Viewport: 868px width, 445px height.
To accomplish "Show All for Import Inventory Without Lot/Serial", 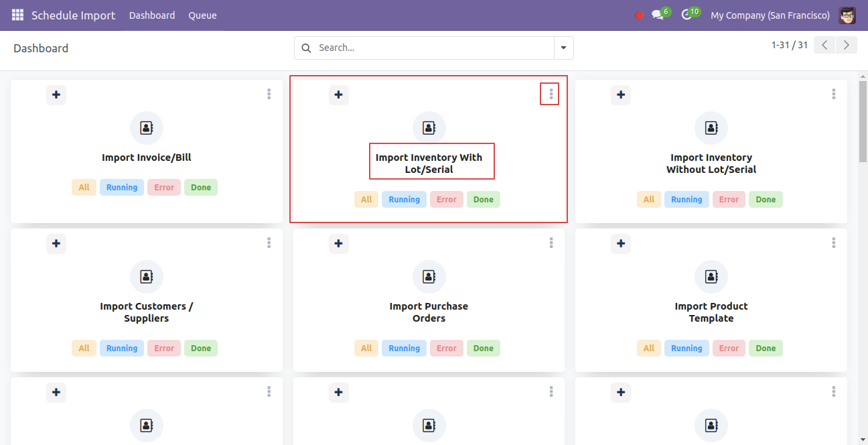I will 649,200.
